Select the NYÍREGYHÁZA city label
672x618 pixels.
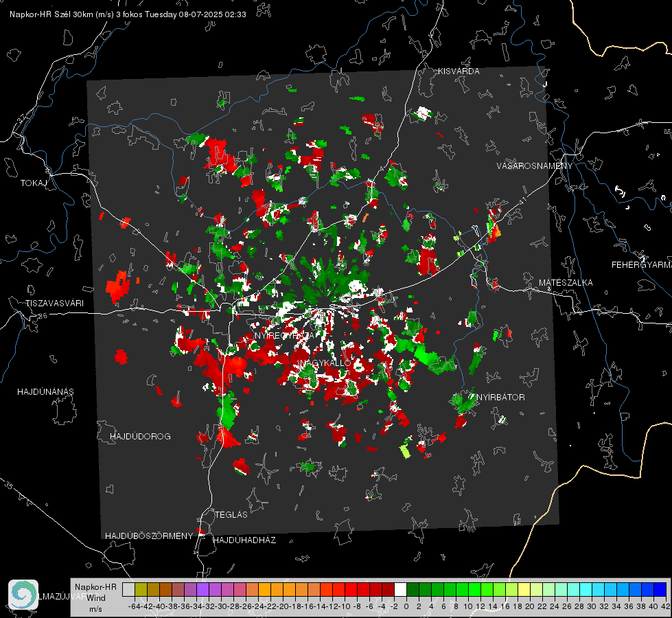tap(284, 335)
